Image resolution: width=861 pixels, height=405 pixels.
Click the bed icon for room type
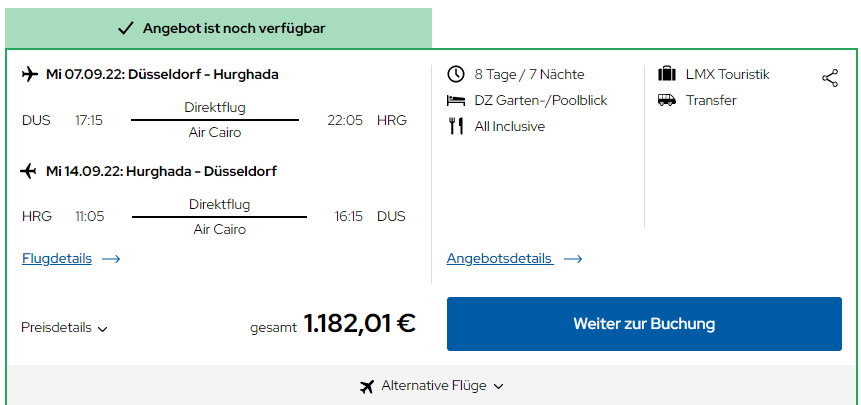point(456,100)
